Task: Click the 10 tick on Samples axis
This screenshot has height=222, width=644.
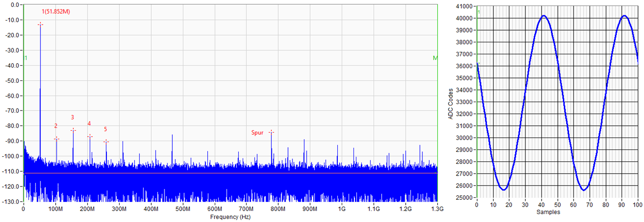Action: 493,204
